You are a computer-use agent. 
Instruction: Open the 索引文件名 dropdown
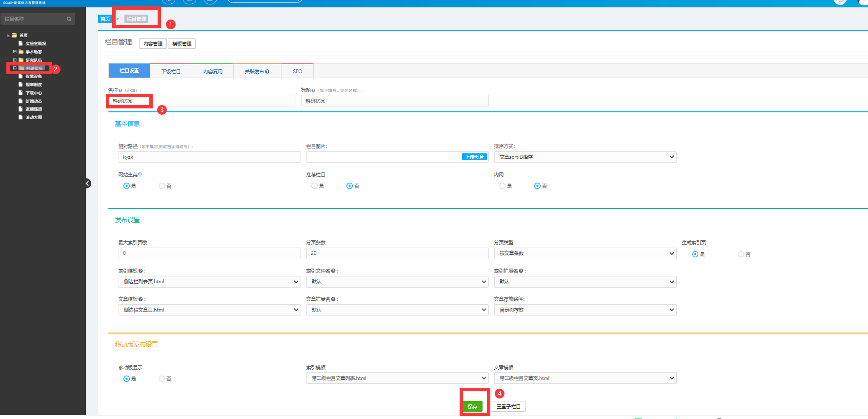[397, 282]
